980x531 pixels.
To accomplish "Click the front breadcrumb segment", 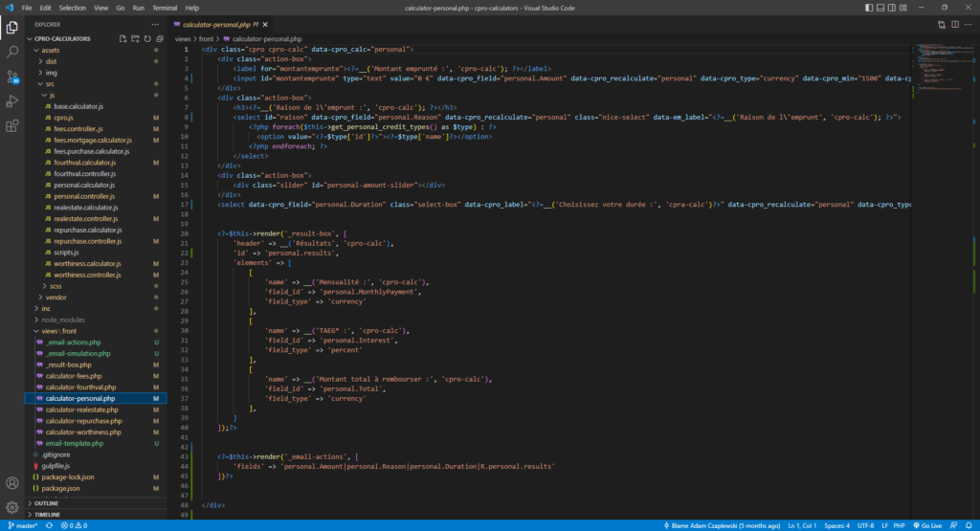I will pyautogui.click(x=207, y=38).
